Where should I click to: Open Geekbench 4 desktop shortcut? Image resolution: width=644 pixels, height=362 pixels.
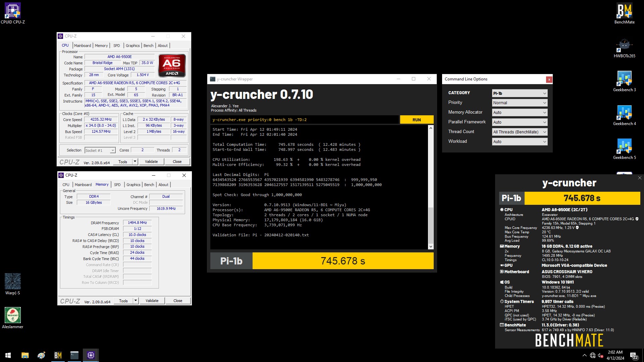(x=624, y=115)
